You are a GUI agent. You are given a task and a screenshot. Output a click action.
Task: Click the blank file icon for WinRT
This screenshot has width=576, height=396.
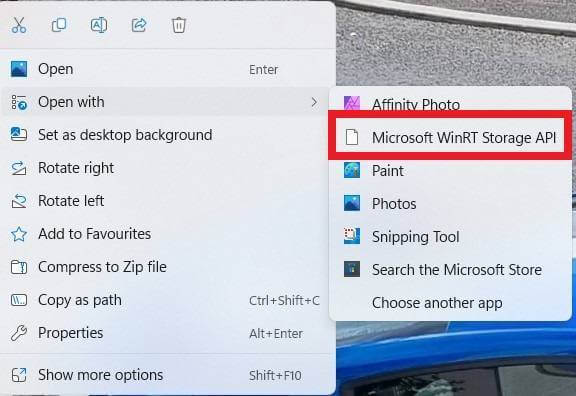(352, 137)
